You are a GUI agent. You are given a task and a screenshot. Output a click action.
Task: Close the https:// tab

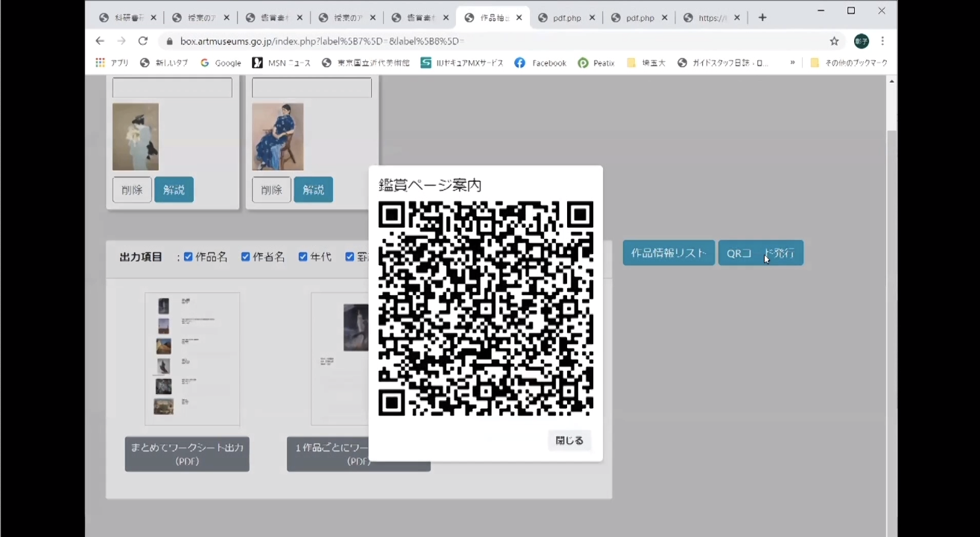click(738, 18)
